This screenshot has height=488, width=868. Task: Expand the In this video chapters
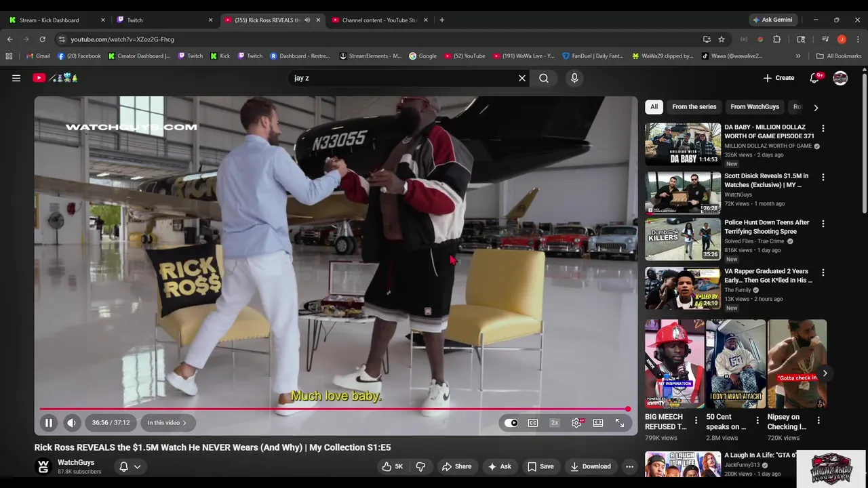pos(167,422)
